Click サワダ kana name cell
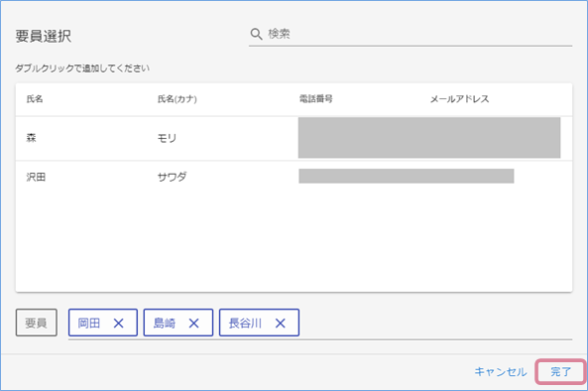This screenshot has height=391, width=588. tap(172, 177)
